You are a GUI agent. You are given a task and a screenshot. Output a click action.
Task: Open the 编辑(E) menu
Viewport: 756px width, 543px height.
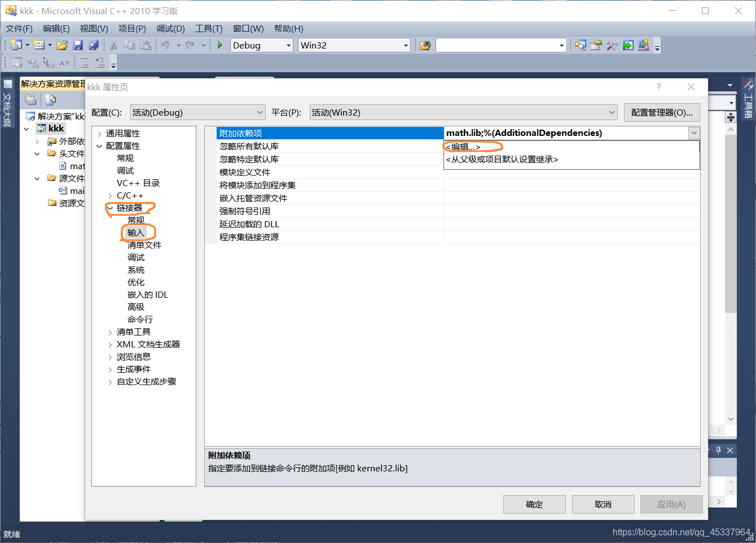pyautogui.click(x=56, y=29)
